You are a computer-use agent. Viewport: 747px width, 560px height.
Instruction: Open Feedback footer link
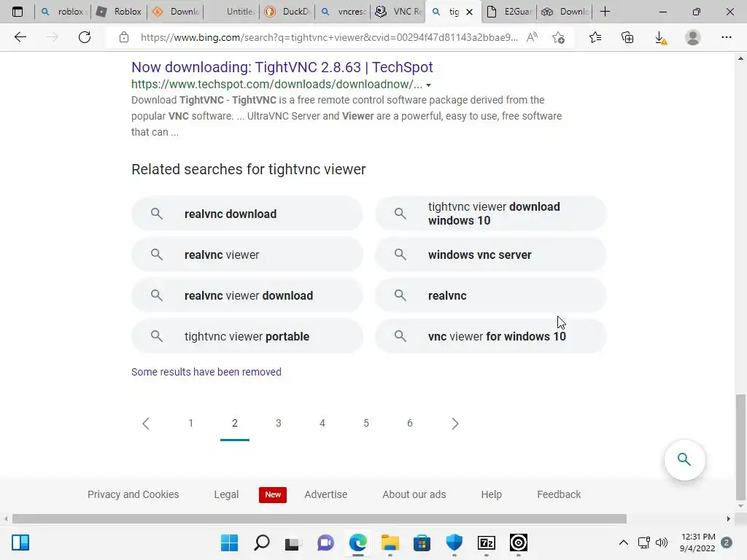pyautogui.click(x=559, y=494)
